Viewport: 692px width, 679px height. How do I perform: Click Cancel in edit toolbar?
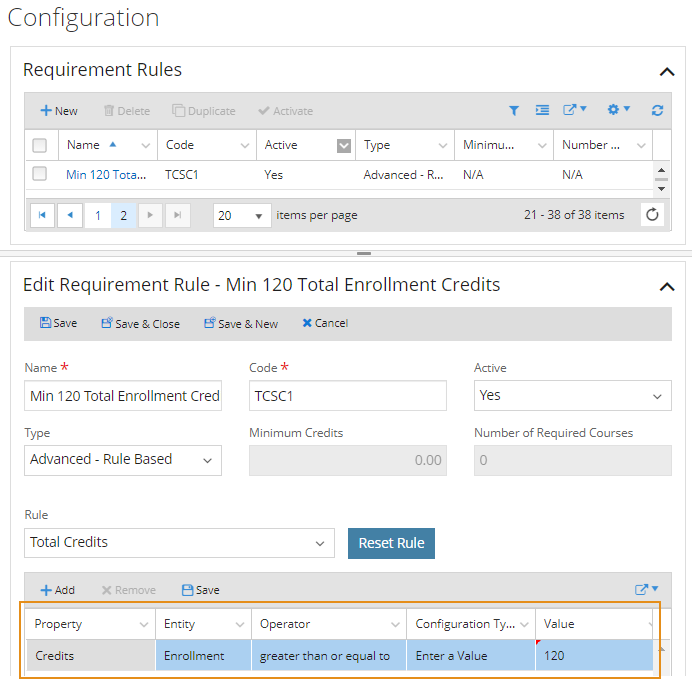pyautogui.click(x=325, y=323)
